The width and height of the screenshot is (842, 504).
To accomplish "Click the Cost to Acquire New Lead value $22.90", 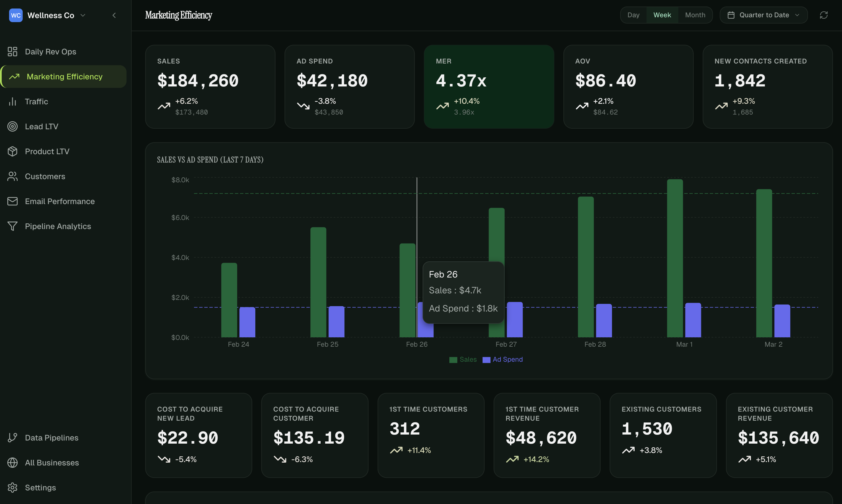I will [x=188, y=438].
